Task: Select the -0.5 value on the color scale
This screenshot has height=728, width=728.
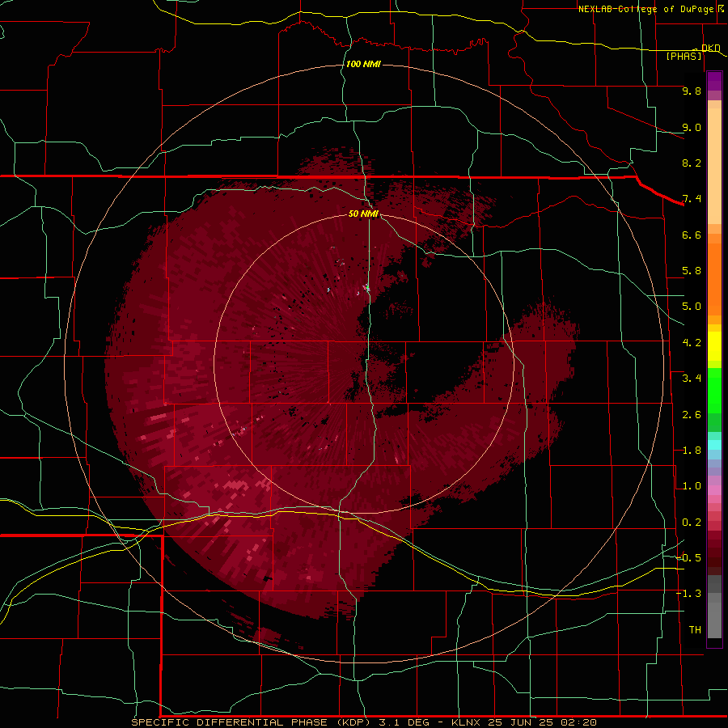Action: coord(688,558)
